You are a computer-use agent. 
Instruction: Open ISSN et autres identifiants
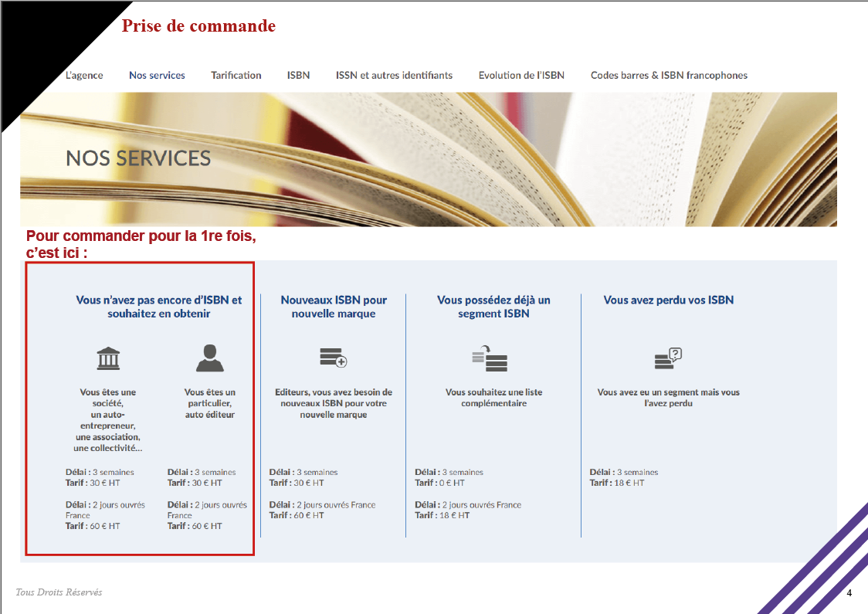(x=394, y=75)
